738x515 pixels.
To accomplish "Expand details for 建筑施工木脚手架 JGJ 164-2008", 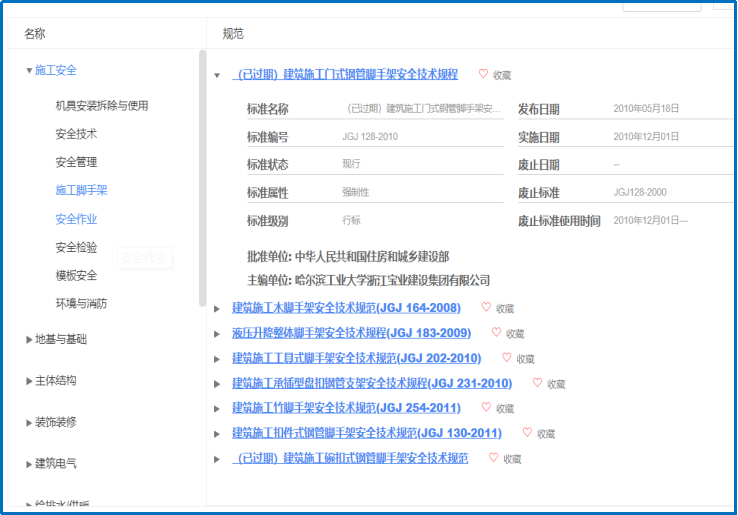I will tap(217, 308).
